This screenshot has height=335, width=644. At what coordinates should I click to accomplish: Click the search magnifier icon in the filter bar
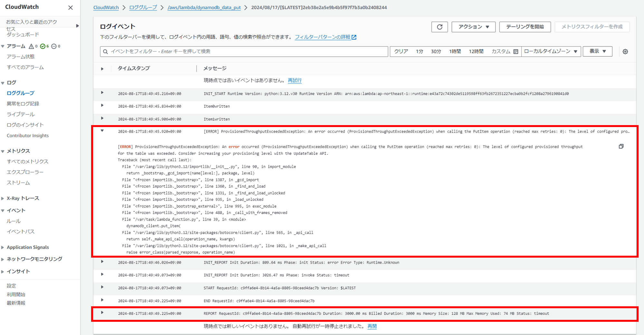pyautogui.click(x=105, y=52)
